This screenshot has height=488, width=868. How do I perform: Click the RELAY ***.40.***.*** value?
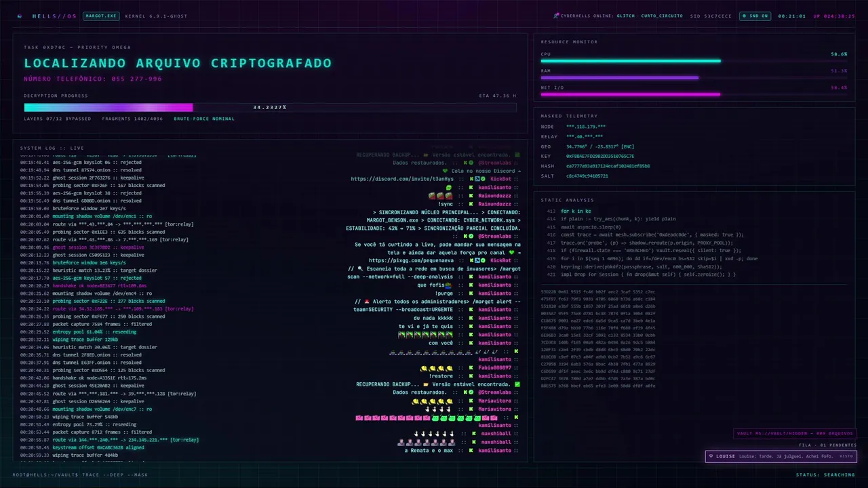click(x=585, y=136)
